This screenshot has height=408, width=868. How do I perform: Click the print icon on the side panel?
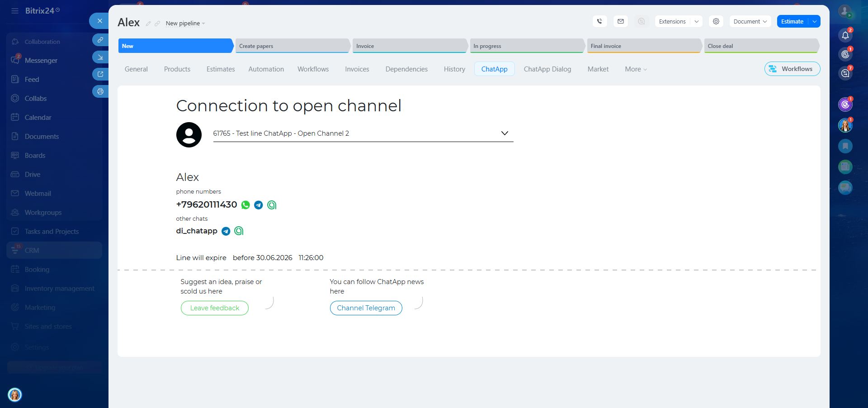(100, 91)
